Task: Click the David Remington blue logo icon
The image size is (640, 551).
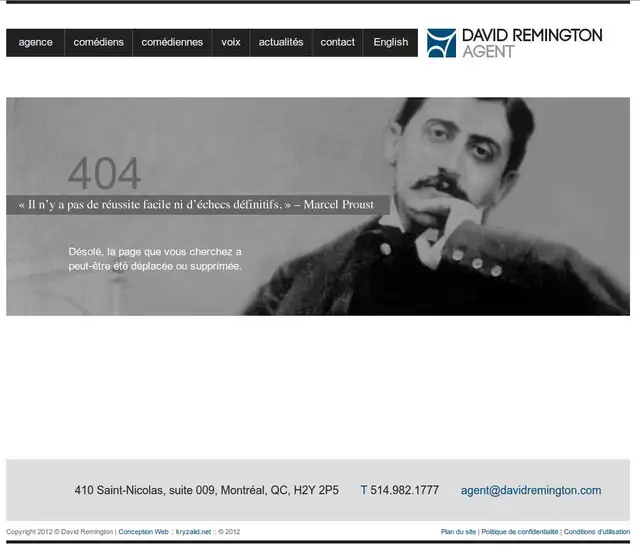Action: click(441, 43)
